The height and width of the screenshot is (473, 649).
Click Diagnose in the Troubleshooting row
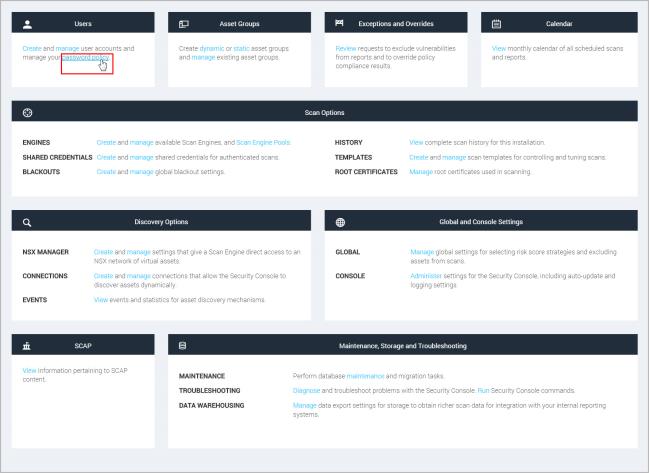point(309,389)
